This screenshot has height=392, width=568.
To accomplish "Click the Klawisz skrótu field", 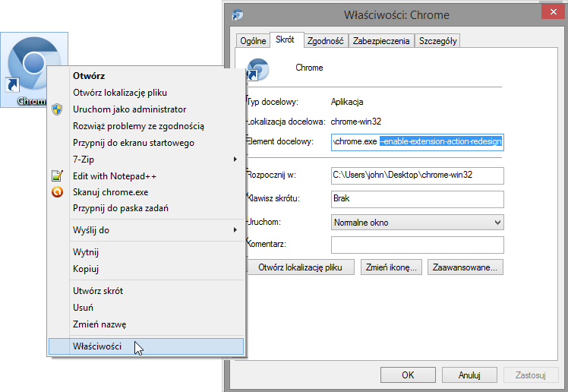I will point(418,199).
